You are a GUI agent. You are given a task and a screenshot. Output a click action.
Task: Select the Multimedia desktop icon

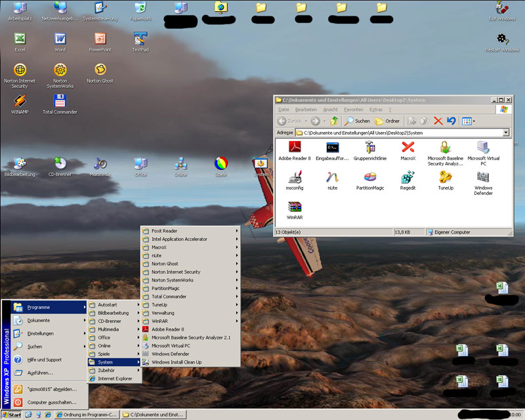pyautogui.click(x=100, y=167)
